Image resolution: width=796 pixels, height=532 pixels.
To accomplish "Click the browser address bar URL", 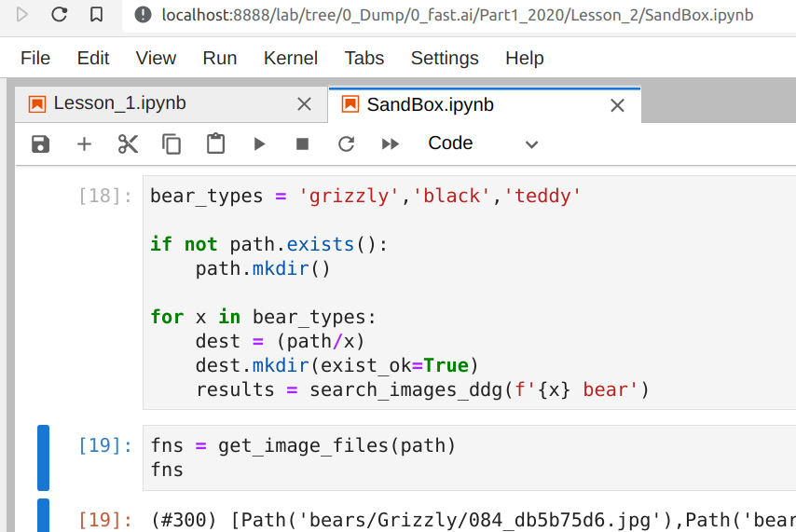I will click(457, 15).
